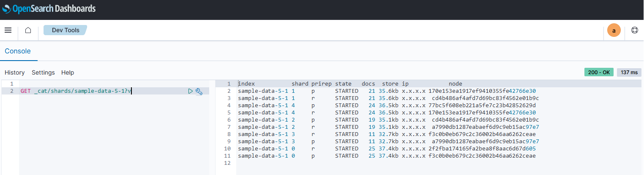Click the 'state' column header in output
Image resolution: width=644 pixels, height=175 pixels.
click(x=344, y=84)
